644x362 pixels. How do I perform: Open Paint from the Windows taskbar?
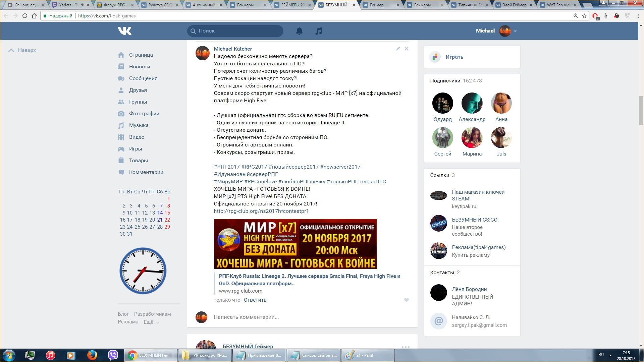pos(367,355)
